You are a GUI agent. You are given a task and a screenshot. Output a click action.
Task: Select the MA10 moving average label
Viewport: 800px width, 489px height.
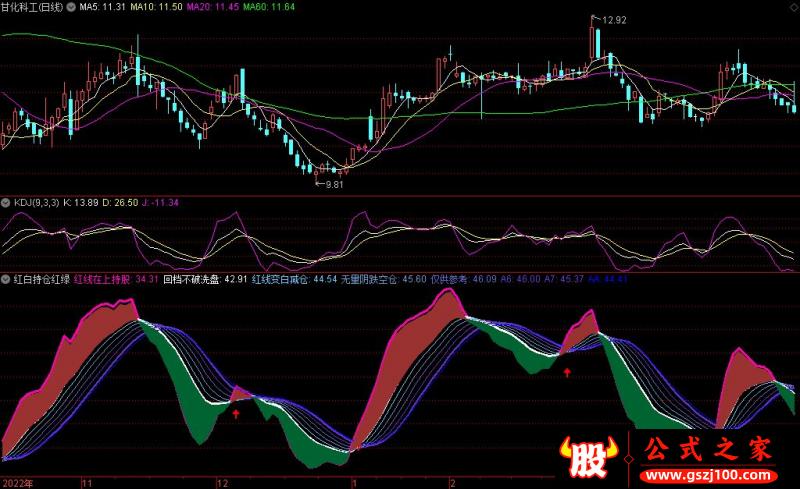(160, 7)
